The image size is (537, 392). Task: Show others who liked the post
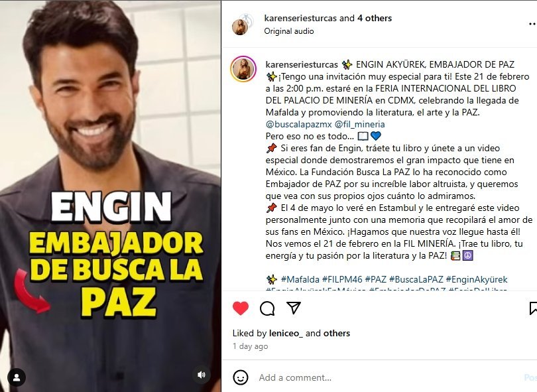coord(337,333)
